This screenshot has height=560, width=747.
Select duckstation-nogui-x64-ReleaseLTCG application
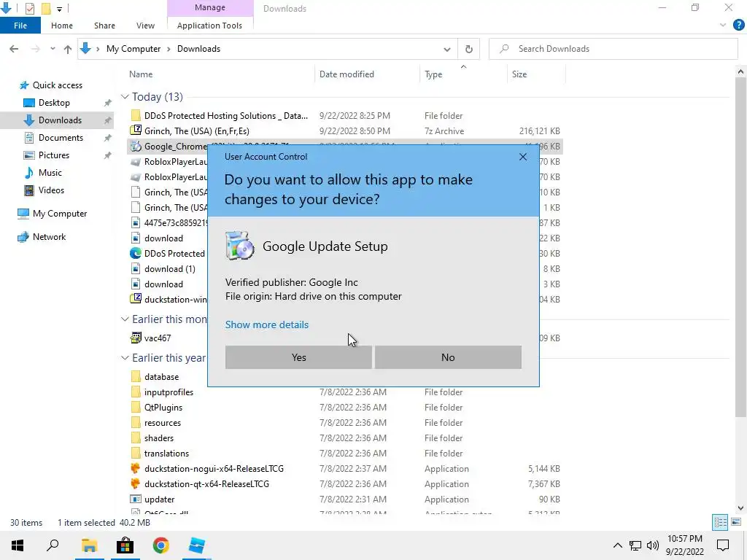point(214,469)
